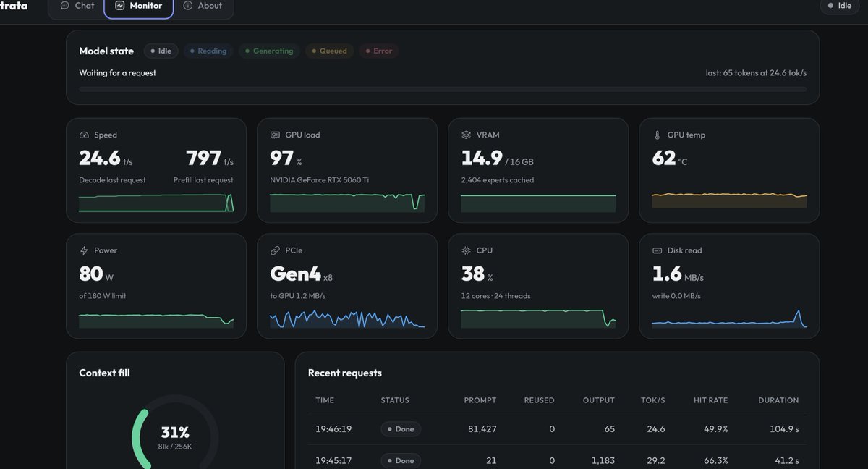The width and height of the screenshot is (868, 469).
Task: Click the "2,404 experts cached" text
Action: (x=497, y=180)
